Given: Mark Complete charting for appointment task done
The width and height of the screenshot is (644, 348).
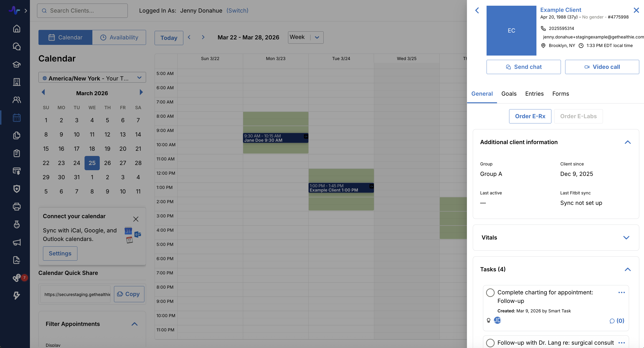Looking at the screenshot, I should pos(490,292).
